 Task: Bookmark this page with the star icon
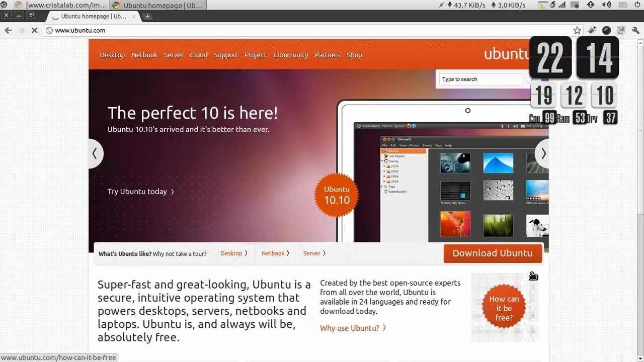[577, 30]
